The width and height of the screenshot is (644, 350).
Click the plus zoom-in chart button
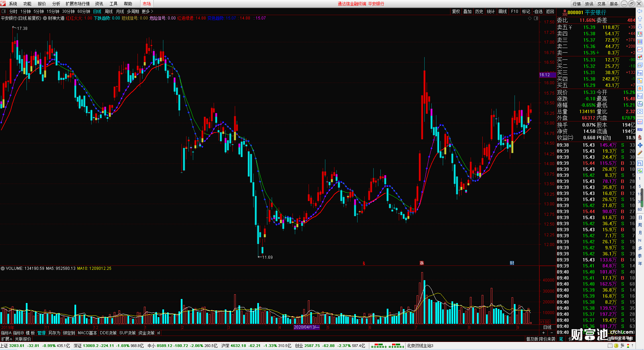[544, 333]
